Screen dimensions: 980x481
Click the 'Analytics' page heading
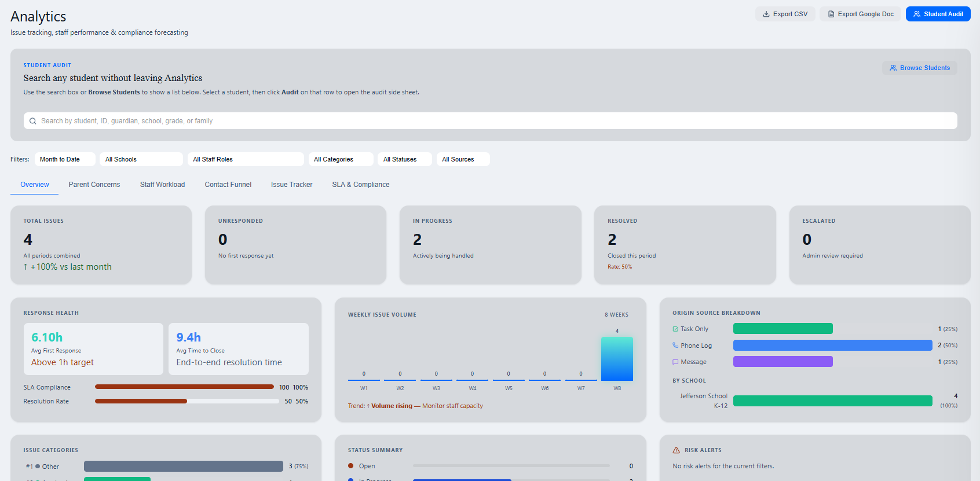pos(38,16)
